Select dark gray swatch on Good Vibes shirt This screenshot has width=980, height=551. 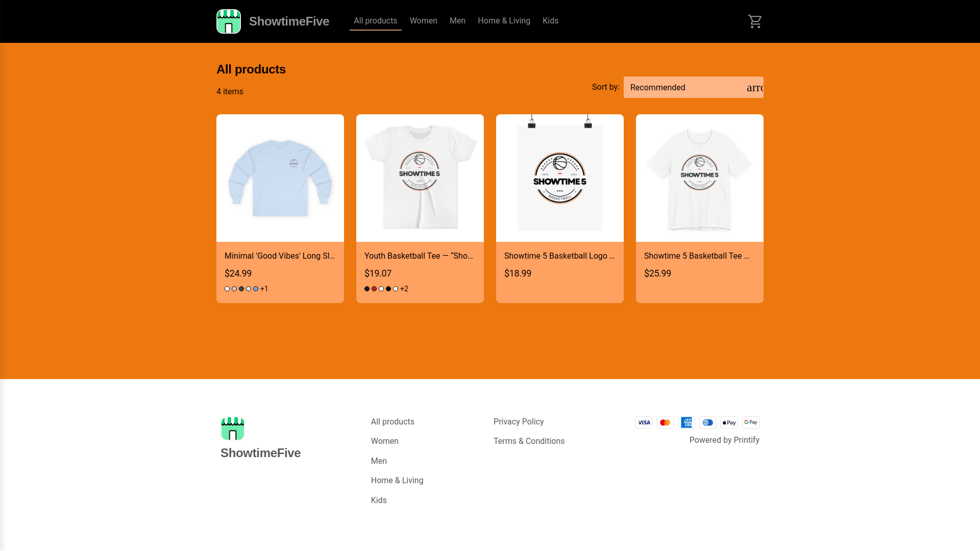pos(241,289)
